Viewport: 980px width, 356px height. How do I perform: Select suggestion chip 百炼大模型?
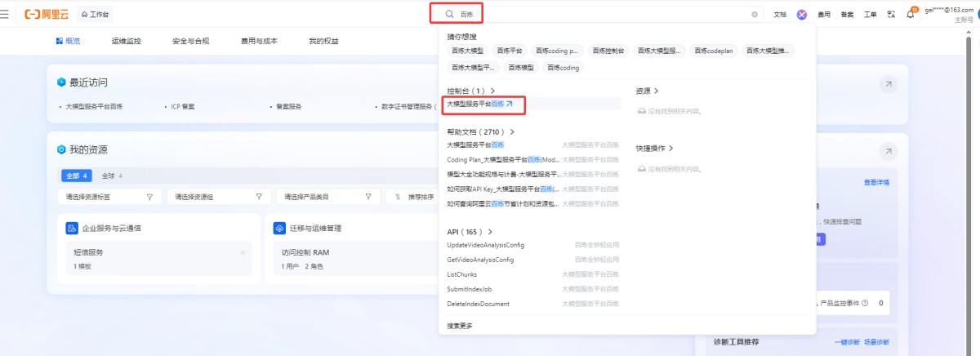[468, 51]
